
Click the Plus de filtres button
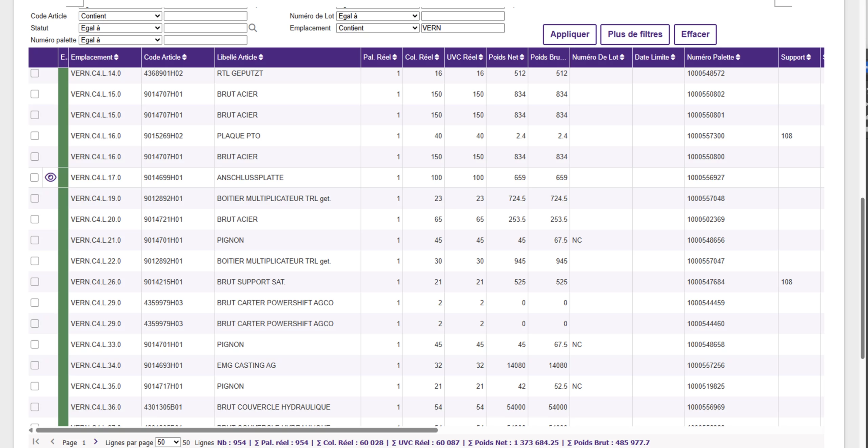[x=635, y=34]
